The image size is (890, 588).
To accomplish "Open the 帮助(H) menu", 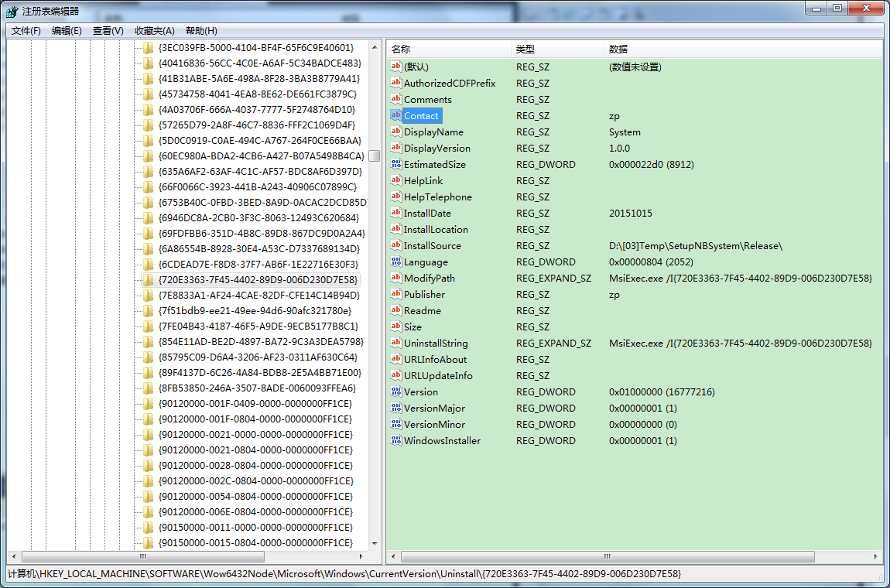I will coord(201,31).
